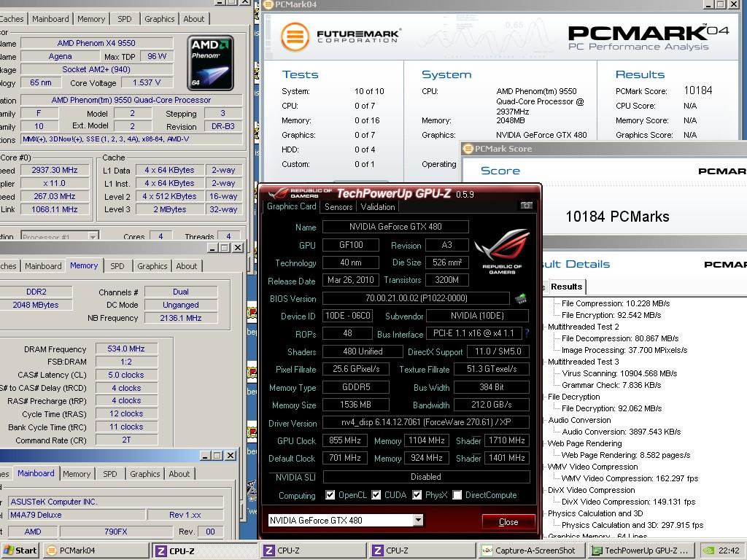The width and height of the screenshot is (747, 560).
Task: Open the Processor #1 selection dropdown in CPU-Z
Action: point(93,236)
